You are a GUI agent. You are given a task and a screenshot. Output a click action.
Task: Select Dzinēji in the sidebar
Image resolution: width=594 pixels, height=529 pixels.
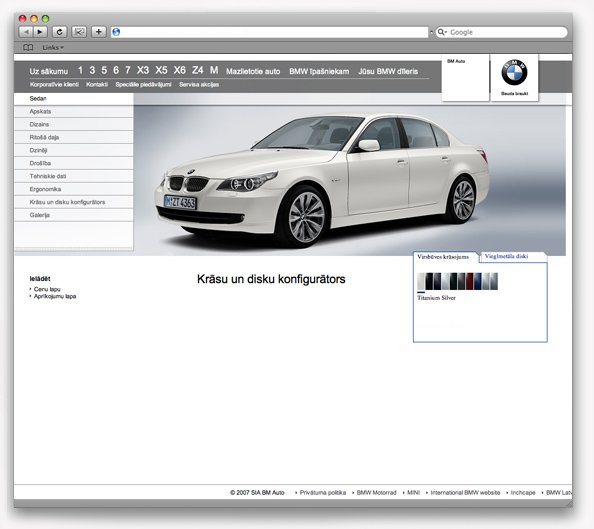point(73,150)
